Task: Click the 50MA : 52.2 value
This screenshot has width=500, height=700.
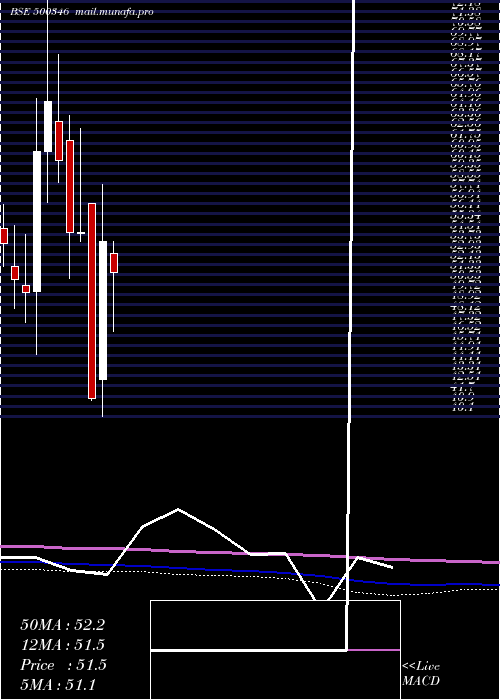Action: tap(63, 625)
